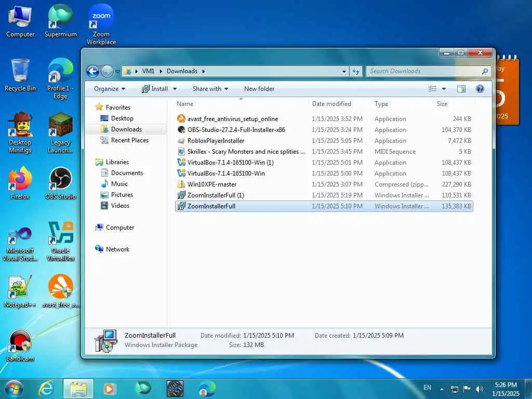Show hidden tray icons arrow

click(x=442, y=389)
